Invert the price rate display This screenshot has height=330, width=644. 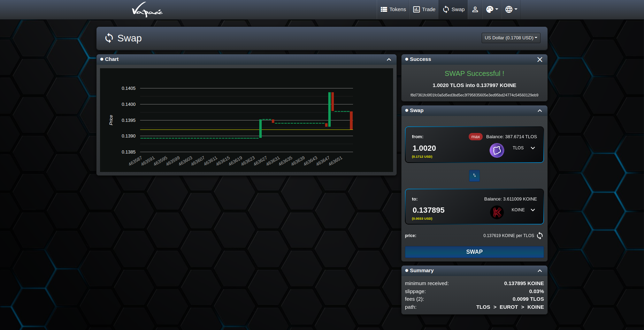pos(540,236)
